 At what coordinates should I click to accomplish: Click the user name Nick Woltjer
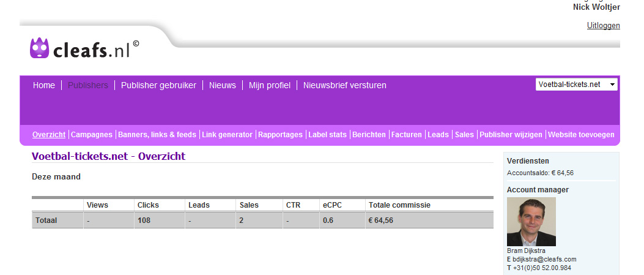click(x=596, y=7)
